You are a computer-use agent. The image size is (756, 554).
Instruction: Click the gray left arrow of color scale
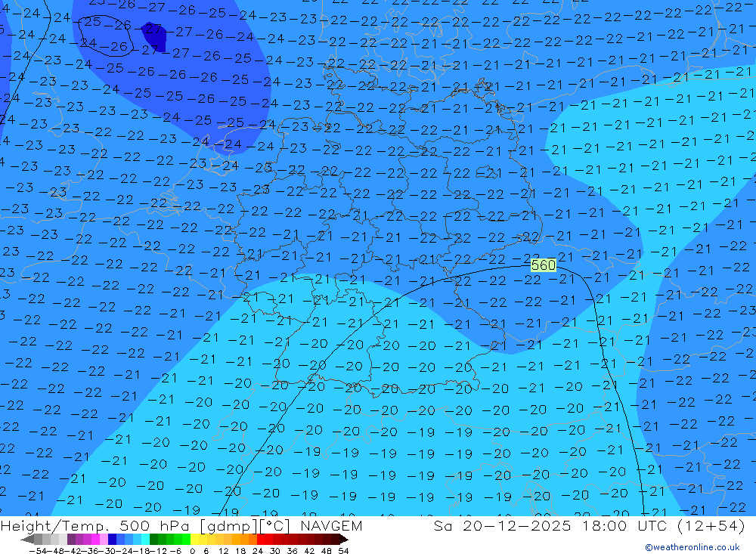pos(27,540)
